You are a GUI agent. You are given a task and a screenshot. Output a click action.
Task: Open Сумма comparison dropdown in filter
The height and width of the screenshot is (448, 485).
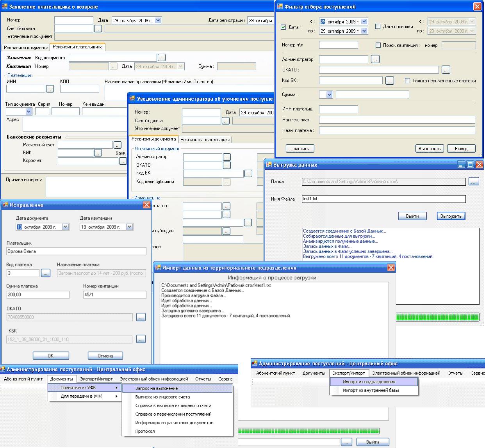(x=329, y=94)
